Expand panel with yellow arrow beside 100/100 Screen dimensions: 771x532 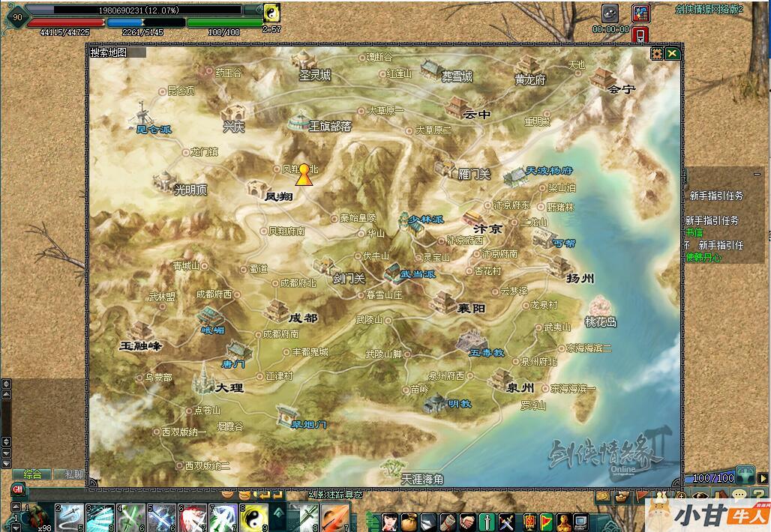click(x=761, y=477)
